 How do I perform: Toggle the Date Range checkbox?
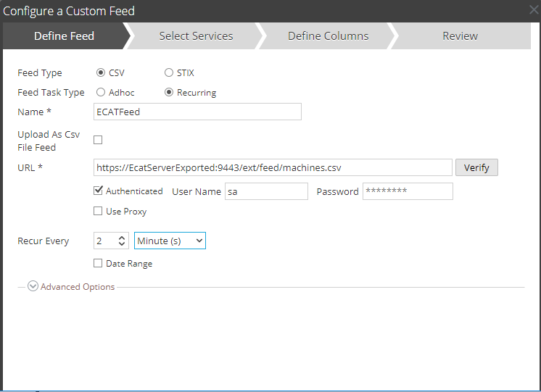pyautogui.click(x=98, y=264)
